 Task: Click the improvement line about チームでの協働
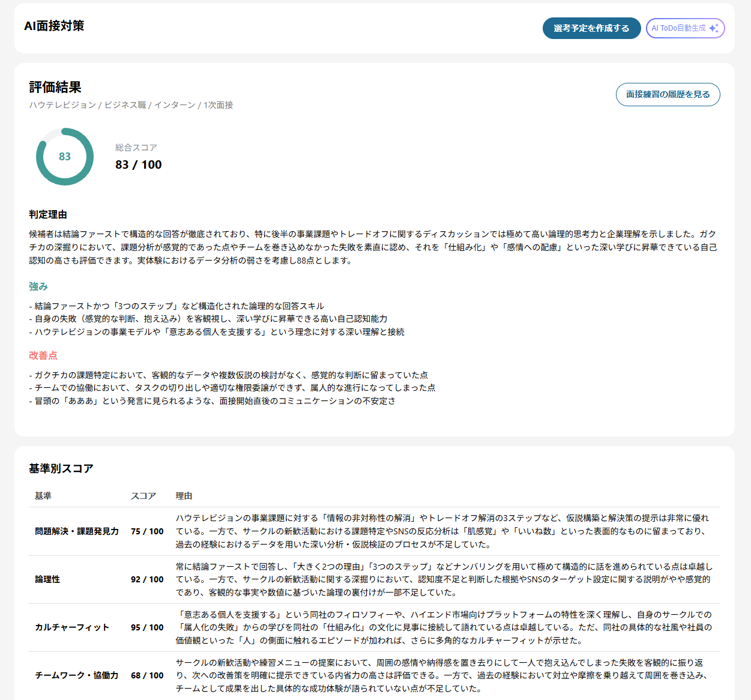[232, 388]
